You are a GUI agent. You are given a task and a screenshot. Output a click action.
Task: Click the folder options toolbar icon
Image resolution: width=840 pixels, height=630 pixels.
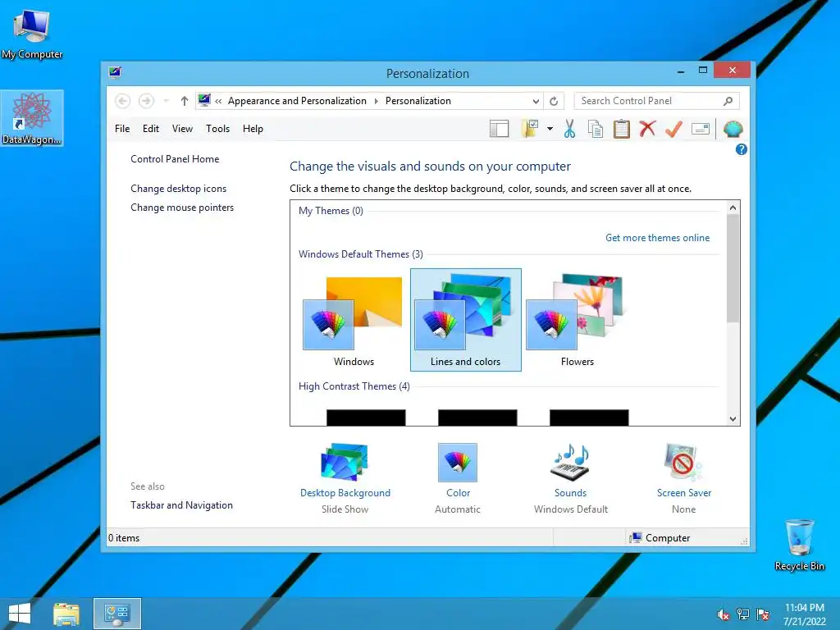(530, 129)
